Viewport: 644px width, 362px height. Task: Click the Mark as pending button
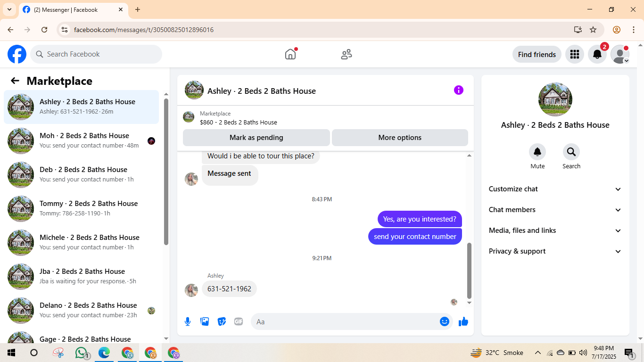256,138
